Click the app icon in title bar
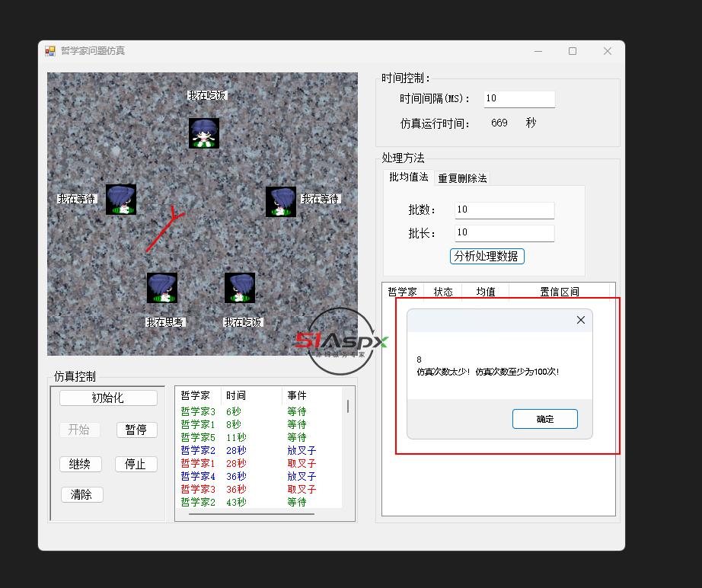The image size is (702, 588). 50,51
